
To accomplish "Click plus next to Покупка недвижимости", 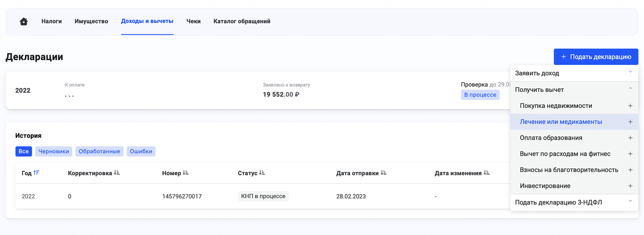I will 630,106.
